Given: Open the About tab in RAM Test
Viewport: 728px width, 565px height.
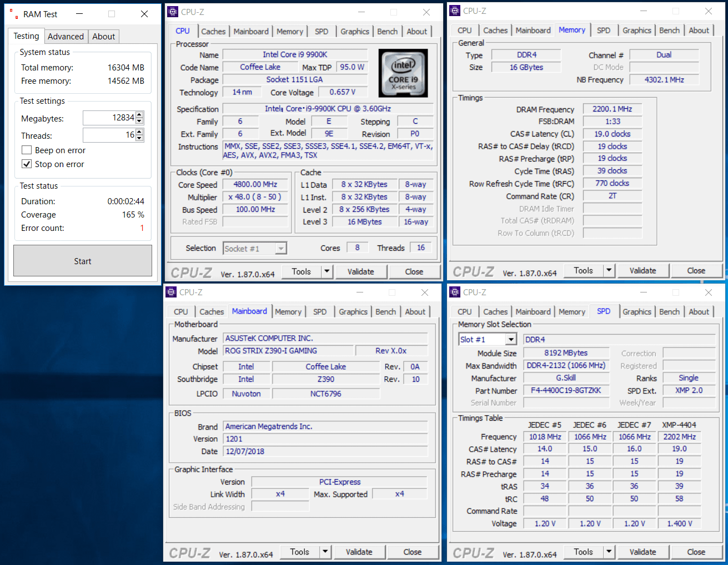Looking at the screenshot, I should tap(103, 37).
